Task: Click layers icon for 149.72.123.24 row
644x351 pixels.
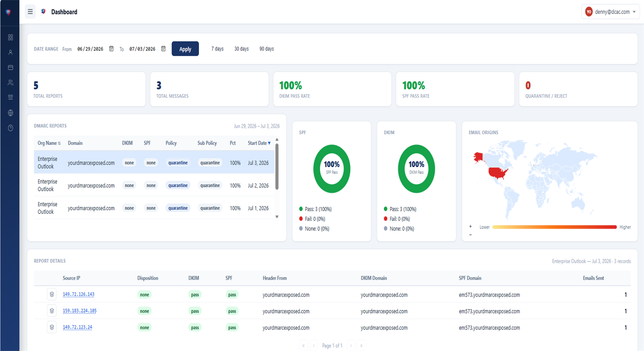Action: [51, 327]
